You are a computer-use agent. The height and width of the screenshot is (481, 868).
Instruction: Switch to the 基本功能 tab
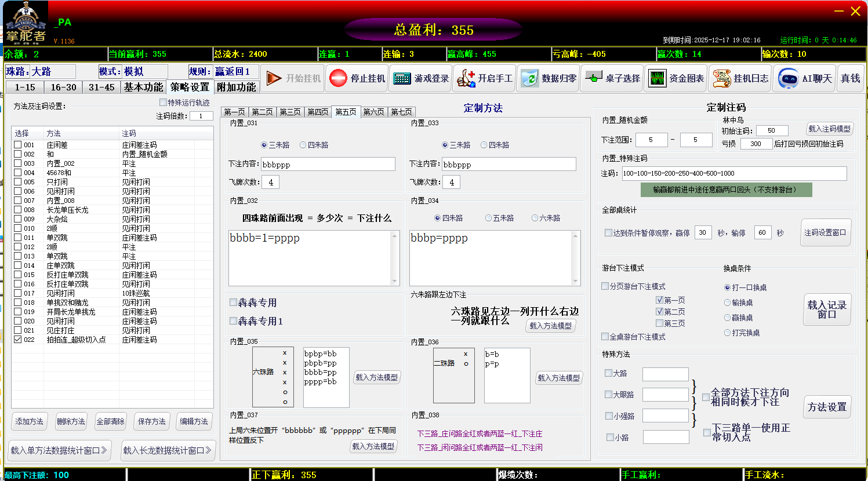(143, 87)
